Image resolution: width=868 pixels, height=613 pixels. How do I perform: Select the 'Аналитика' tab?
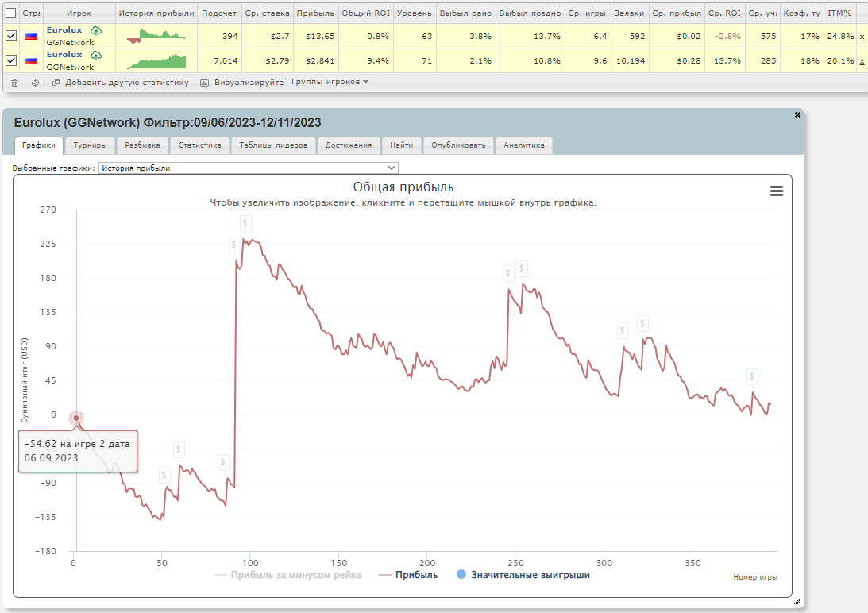(524, 145)
